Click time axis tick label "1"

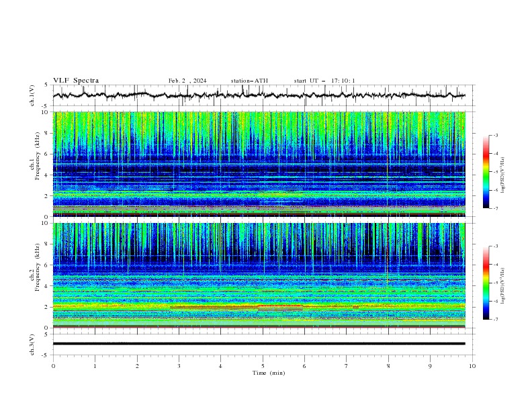(95, 366)
